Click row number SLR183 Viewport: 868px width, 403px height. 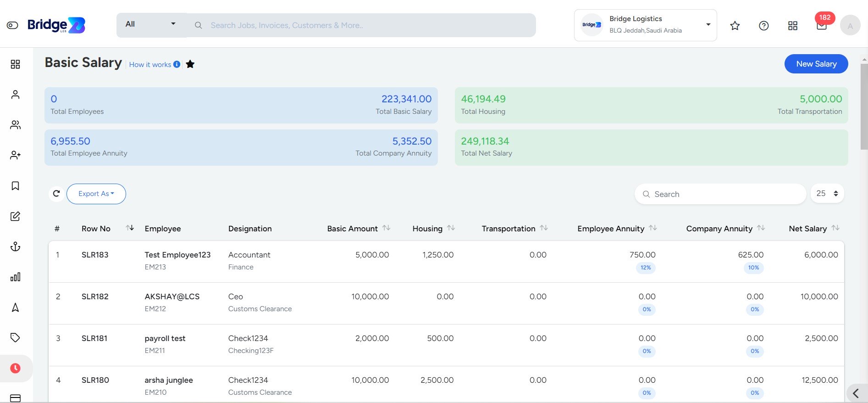tap(95, 255)
